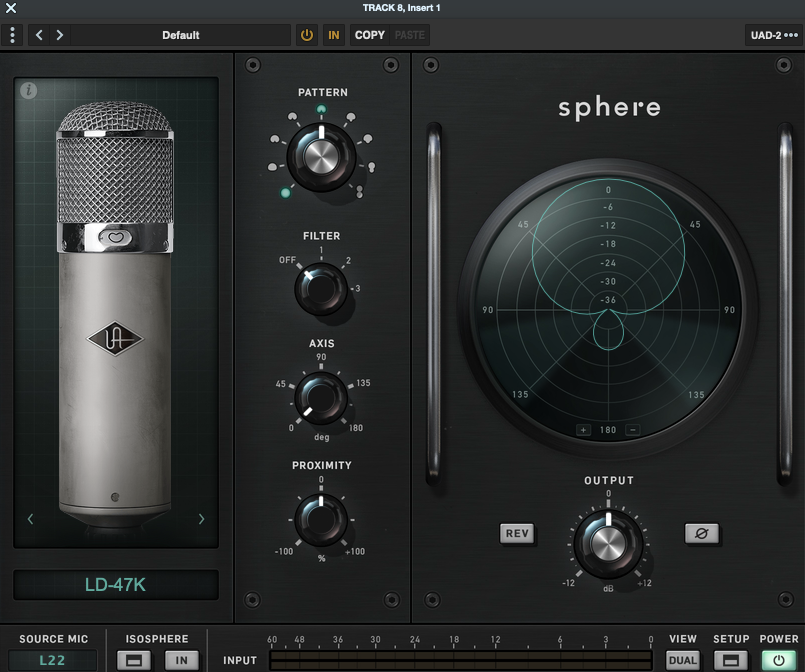Viewport: 805px width, 672px height.
Task: Click the 45 degree axis label
Action: [280, 383]
